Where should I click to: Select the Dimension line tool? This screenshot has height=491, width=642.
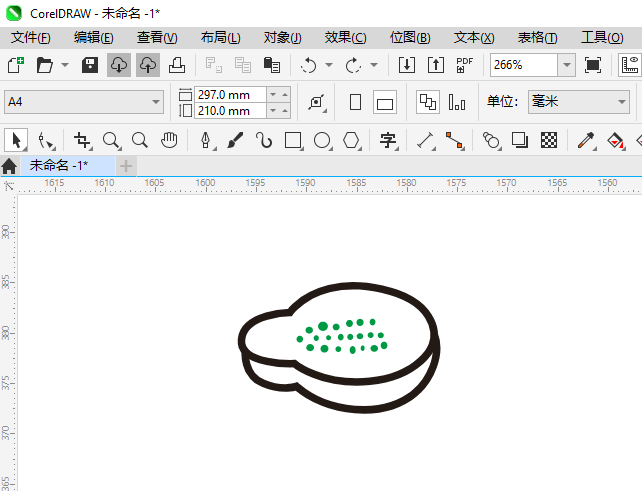coord(425,140)
